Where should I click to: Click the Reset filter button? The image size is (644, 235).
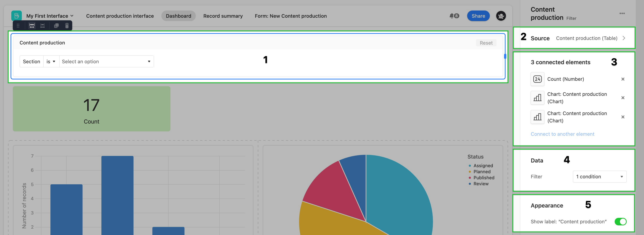486,43
